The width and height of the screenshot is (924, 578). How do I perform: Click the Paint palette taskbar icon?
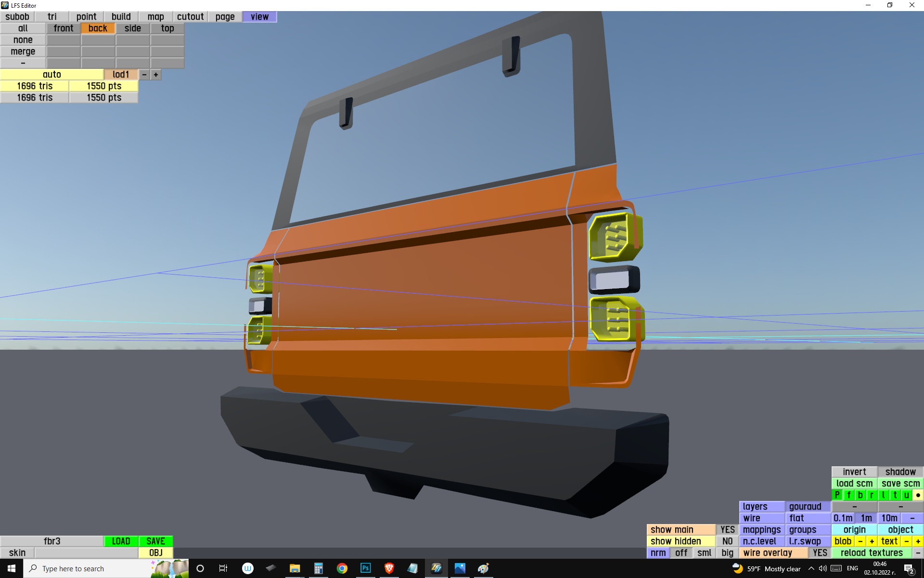click(483, 568)
